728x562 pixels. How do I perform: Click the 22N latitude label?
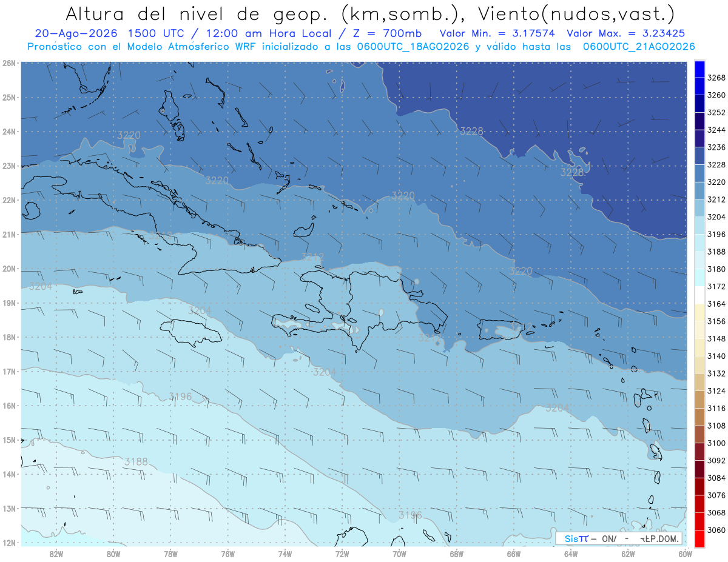click(8, 200)
